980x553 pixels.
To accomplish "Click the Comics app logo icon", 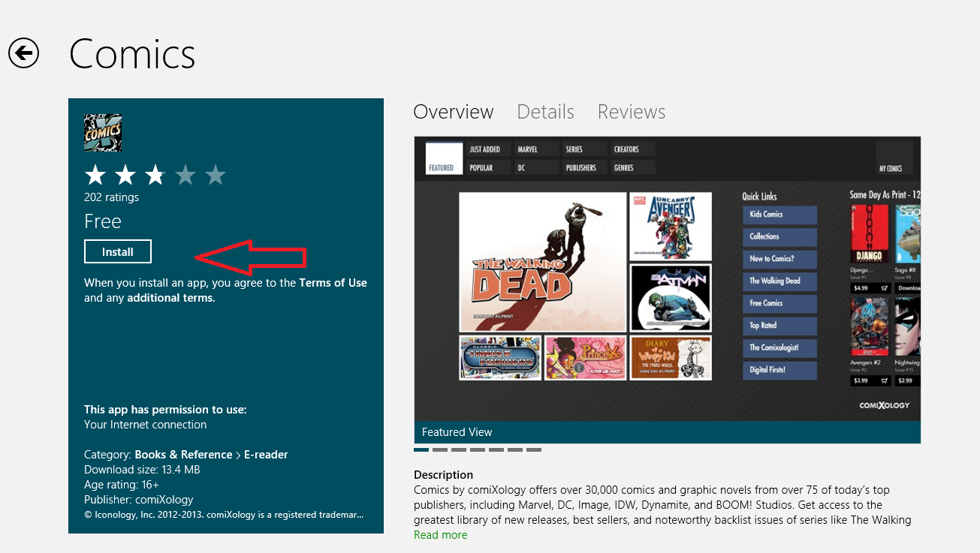I will [x=103, y=133].
